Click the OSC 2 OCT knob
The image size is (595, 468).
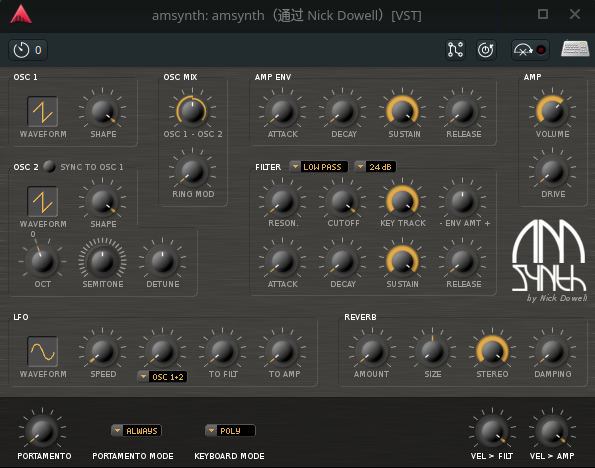coord(42,261)
